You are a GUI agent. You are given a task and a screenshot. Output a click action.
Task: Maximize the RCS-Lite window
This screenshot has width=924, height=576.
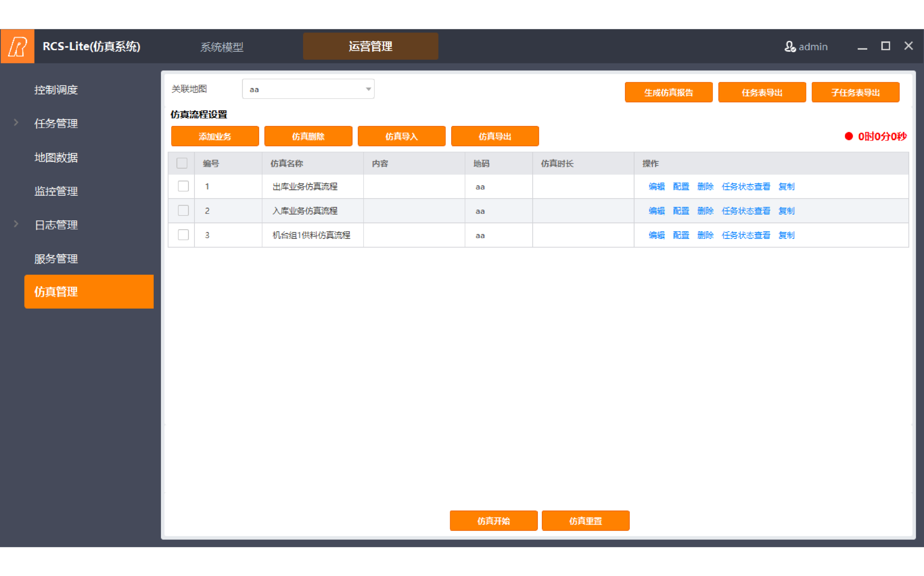point(885,46)
